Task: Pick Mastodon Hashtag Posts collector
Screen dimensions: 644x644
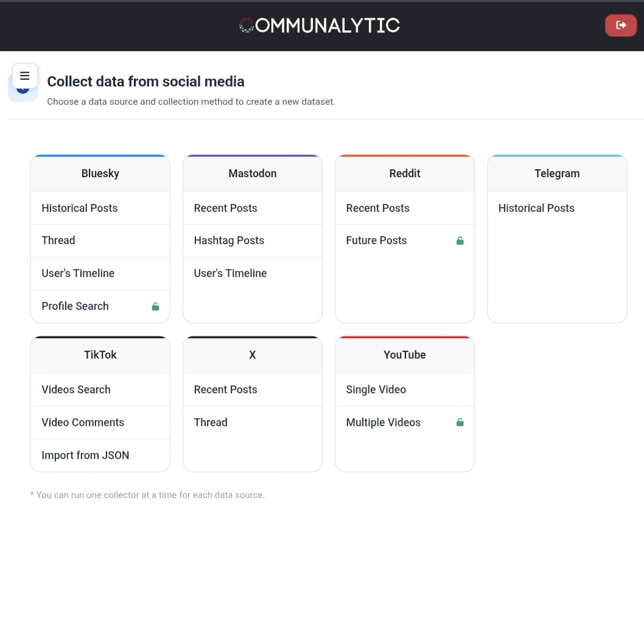Action: [x=229, y=240]
